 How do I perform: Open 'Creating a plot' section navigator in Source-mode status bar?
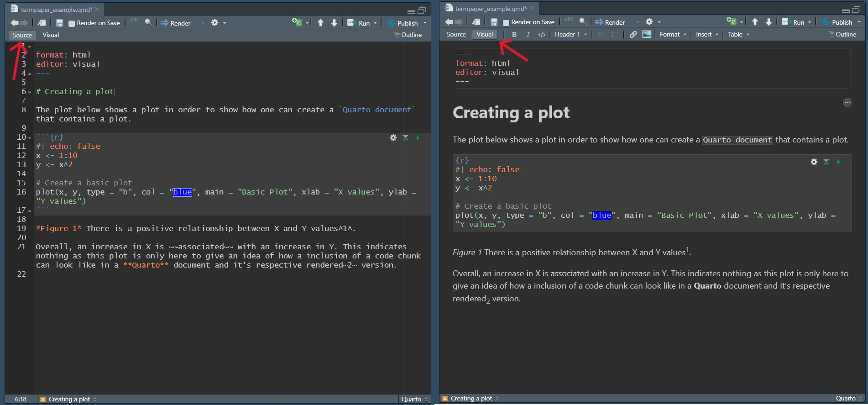click(x=68, y=399)
